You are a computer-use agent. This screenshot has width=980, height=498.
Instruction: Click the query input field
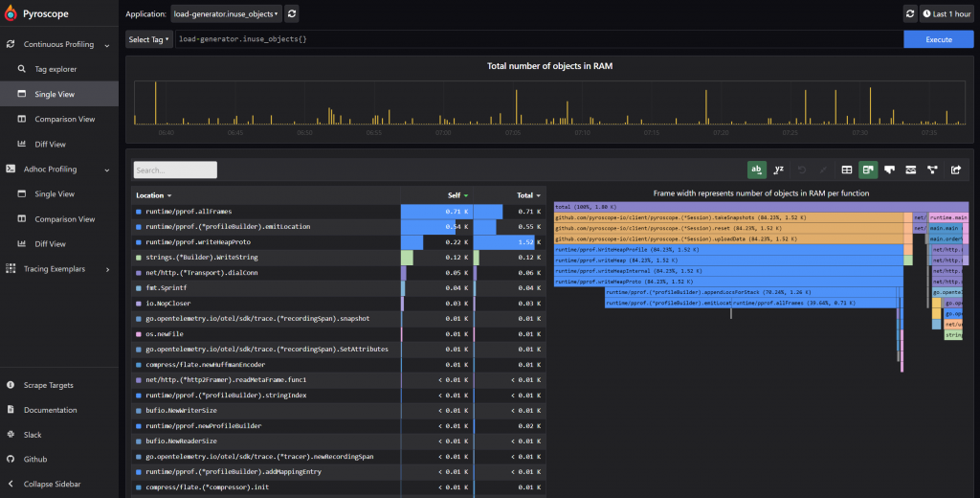pos(540,39)
